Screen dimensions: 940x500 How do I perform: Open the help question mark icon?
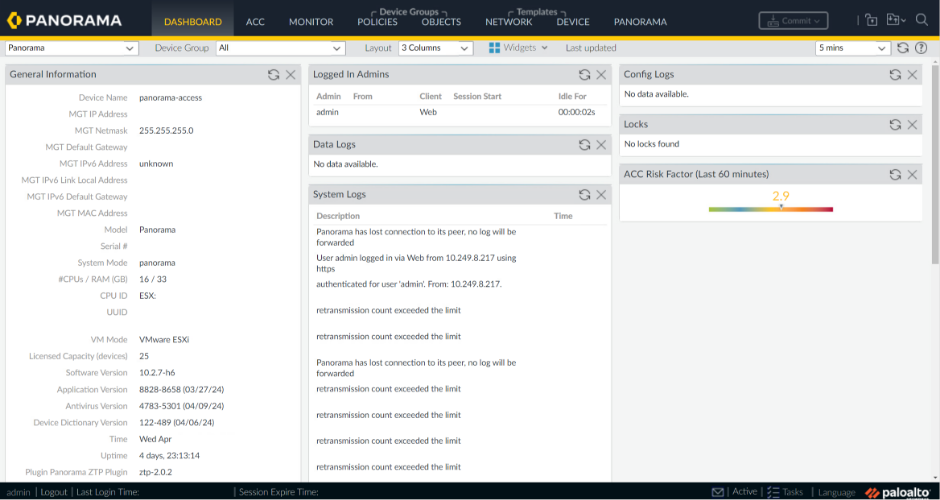(921, 48)
